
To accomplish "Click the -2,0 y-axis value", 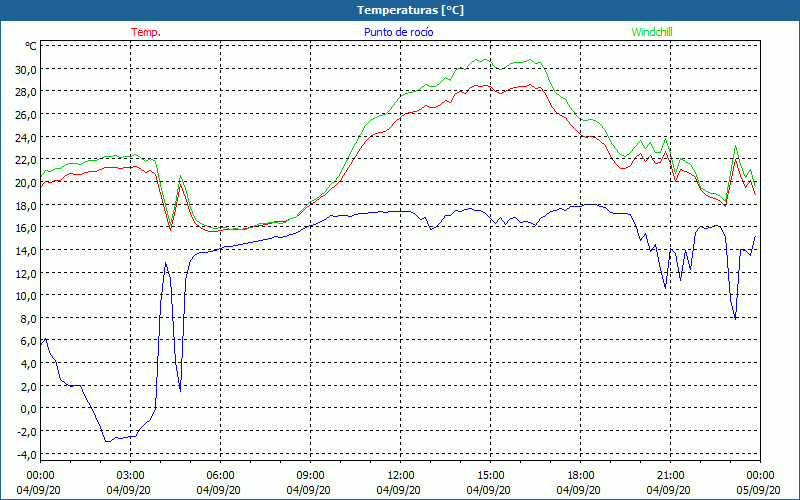I will click(27, 432).
